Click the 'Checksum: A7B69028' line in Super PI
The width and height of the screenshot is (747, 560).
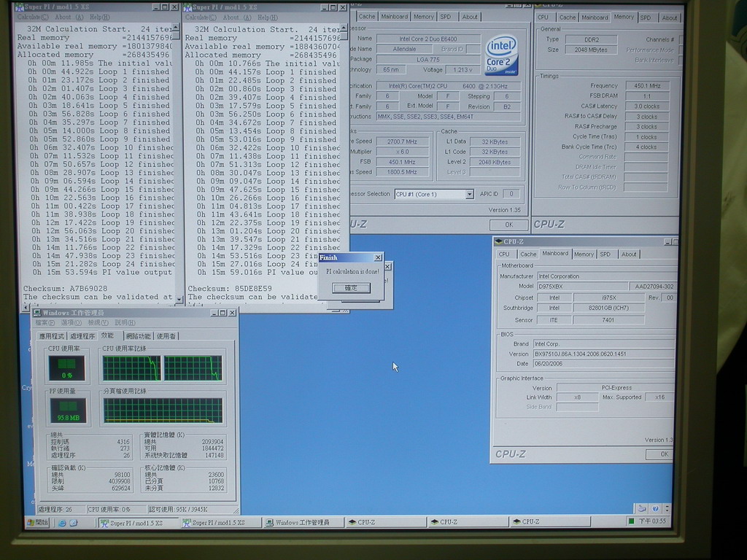[x=65, y=289]
